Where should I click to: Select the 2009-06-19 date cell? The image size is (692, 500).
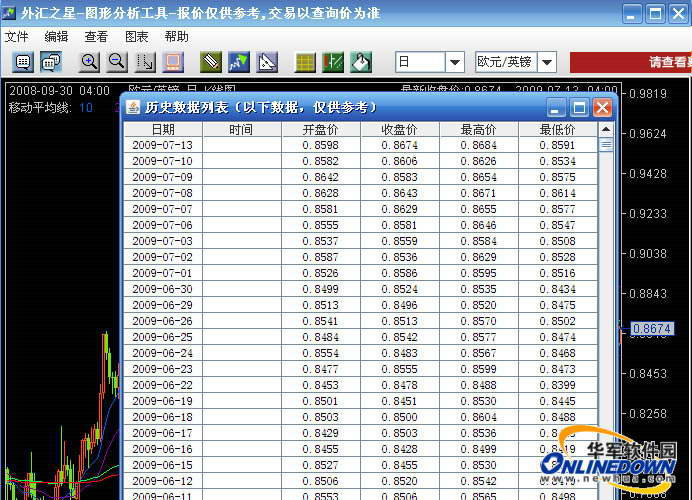(163, 401)
